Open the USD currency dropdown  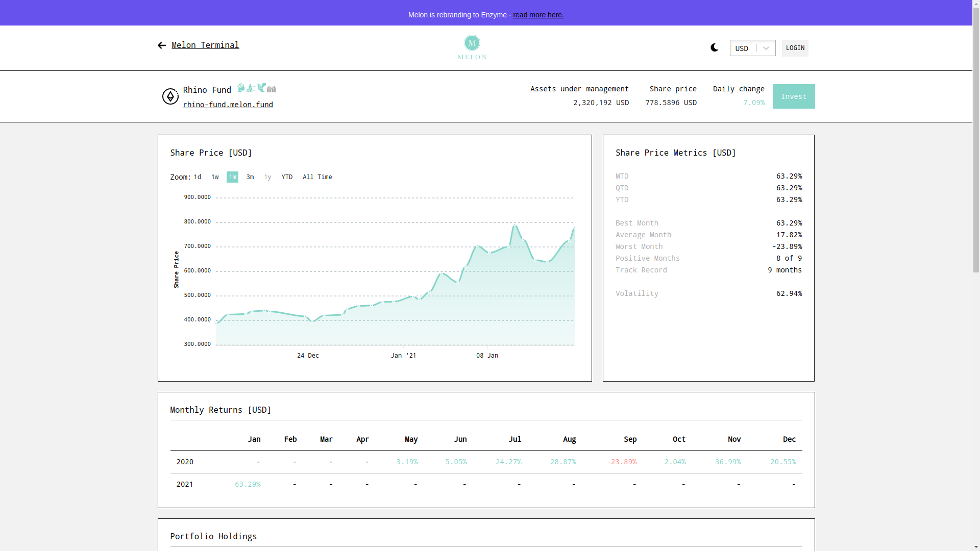point(744,48)
